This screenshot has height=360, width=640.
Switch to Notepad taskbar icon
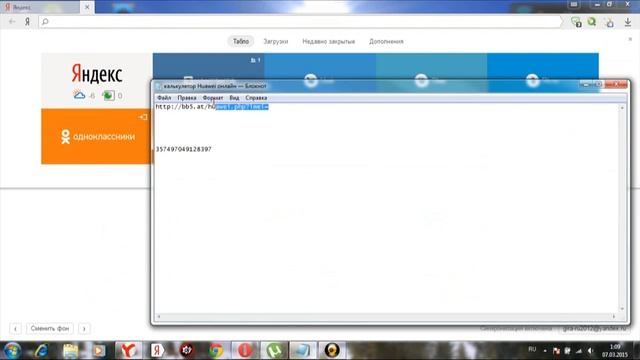[x=303, y=350]
